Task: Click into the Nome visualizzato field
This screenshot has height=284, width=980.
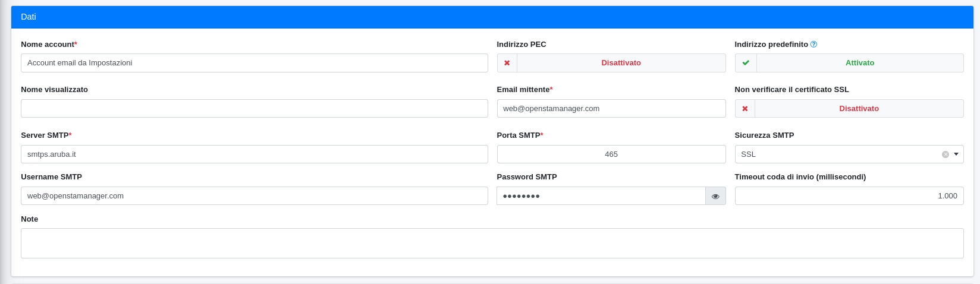Action: 254,109
